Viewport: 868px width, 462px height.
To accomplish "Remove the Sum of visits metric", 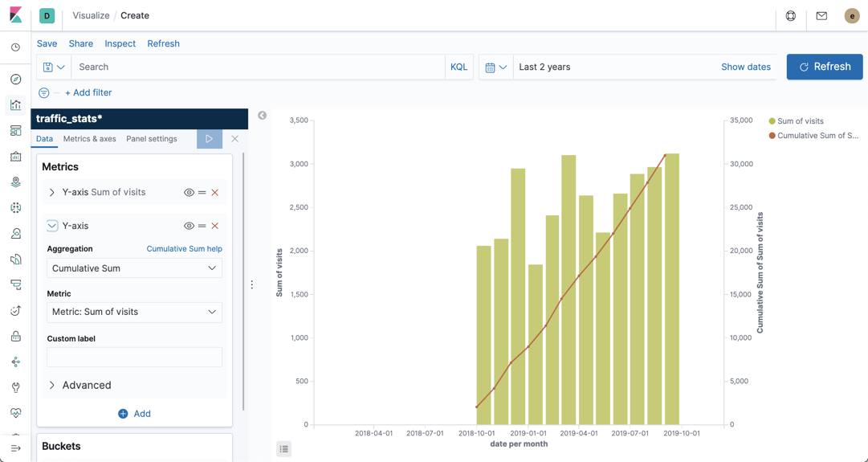I will [x=214, y=193].
